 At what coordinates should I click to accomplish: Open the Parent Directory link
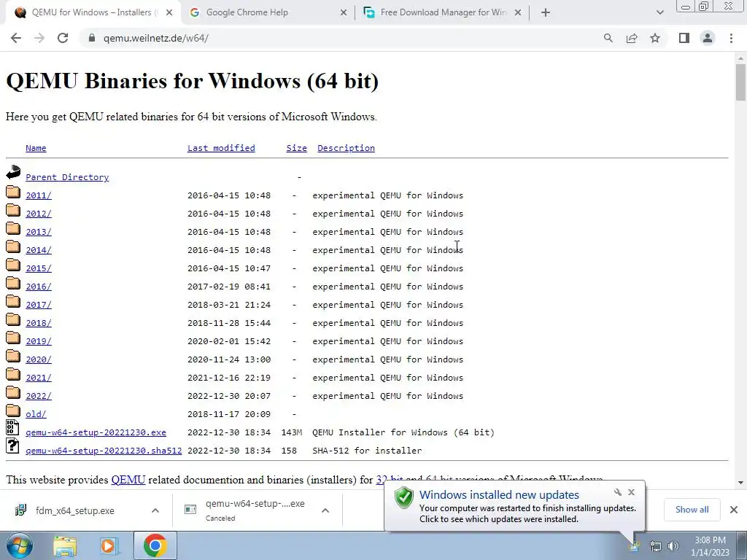click(x=67, y=177)
